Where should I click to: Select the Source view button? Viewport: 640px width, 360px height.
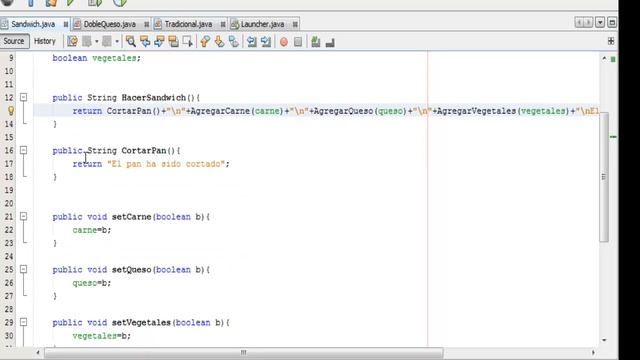click(x=14, y=41)
